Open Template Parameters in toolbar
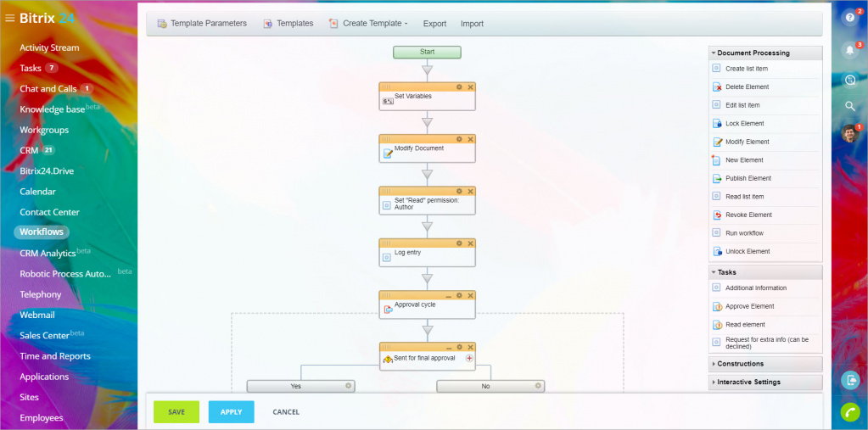This screenshot has width=868, height=430. pyautogui.click(x=202, y=24)
